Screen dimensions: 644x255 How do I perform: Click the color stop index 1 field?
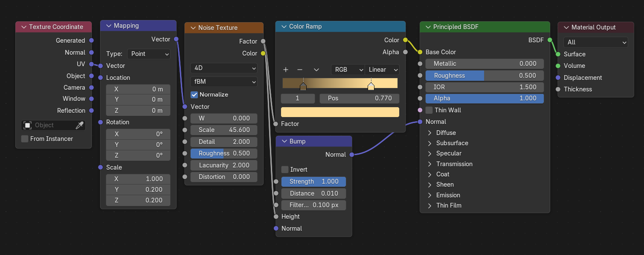[298, 98]
